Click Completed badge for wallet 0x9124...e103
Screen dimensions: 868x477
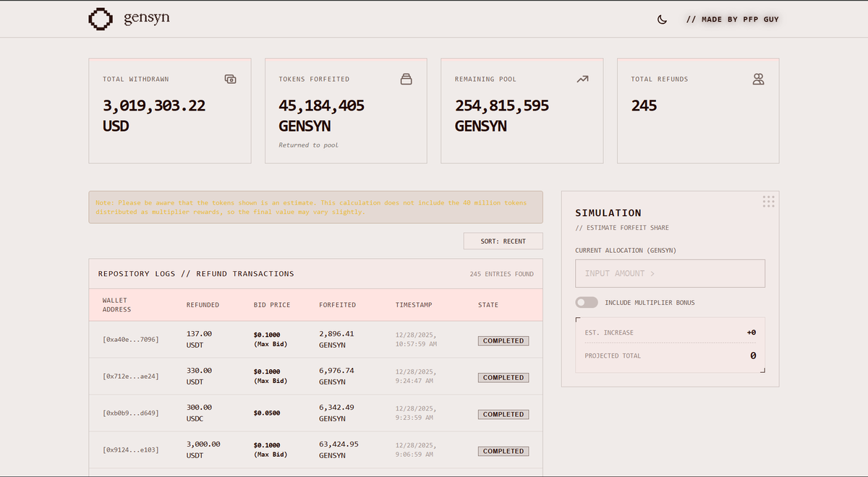(503, 451)
